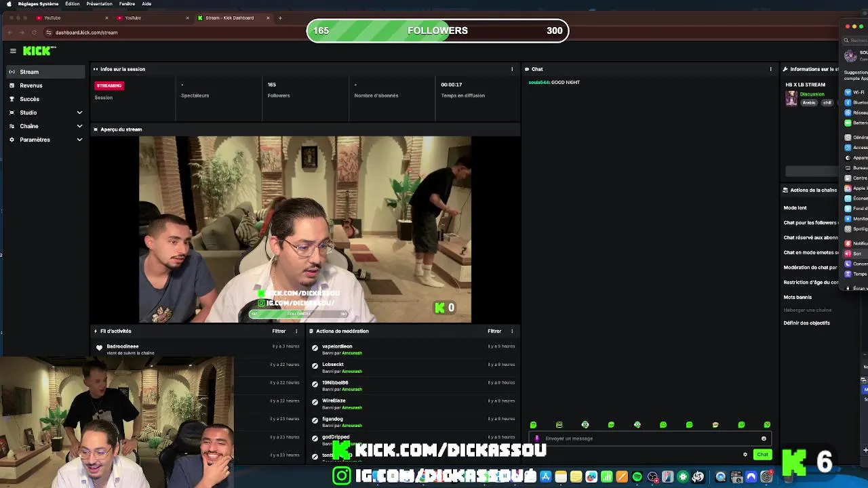Click the red STREAMING status badge
The image size is (868, 488).
pos(109,85)
